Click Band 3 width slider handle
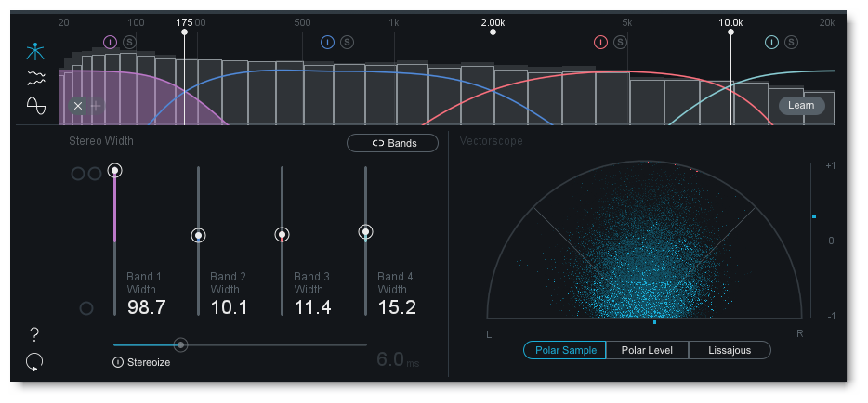 pos(283,234)
